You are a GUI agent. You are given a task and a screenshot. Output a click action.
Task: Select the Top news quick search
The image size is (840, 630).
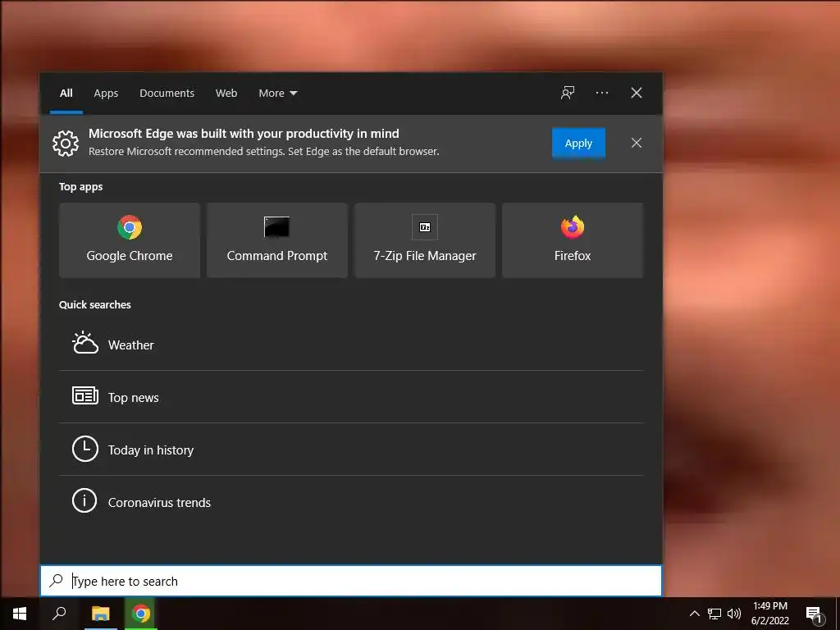pyautogui.click(x=351, y=397)
